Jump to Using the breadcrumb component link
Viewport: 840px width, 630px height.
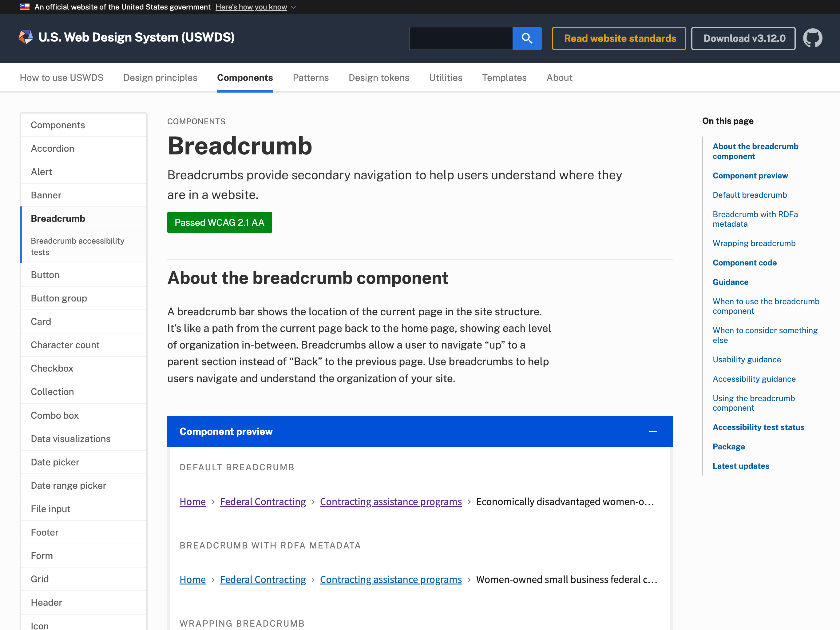[753, 403]
